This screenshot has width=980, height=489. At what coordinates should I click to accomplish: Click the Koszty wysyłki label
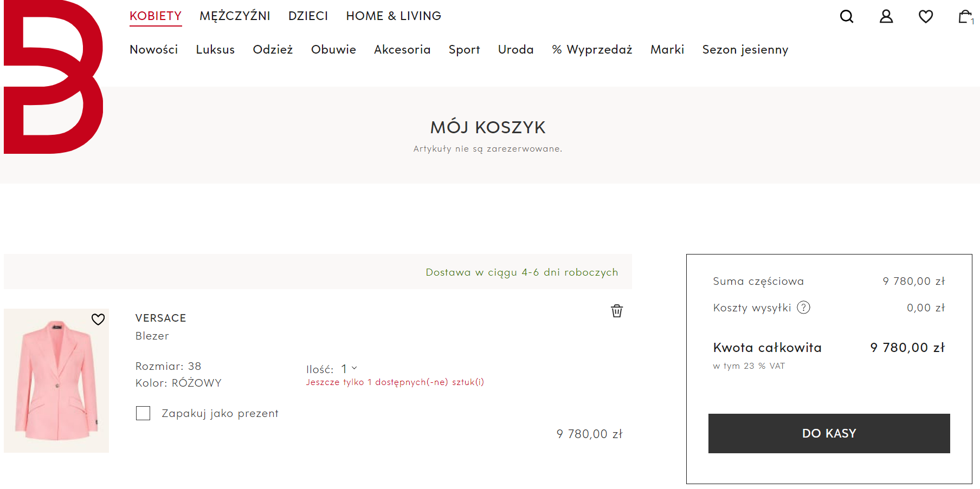pyautogui.click(x=752, y=308)
